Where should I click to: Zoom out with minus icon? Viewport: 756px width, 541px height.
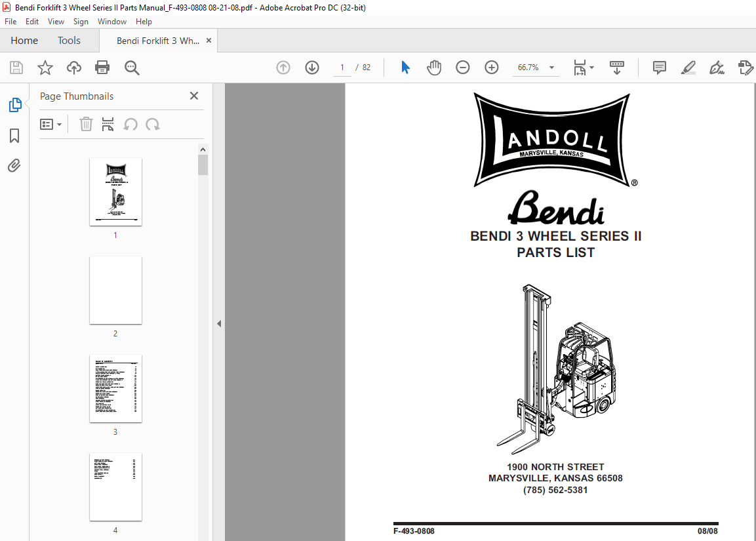[x=462, y=68]
